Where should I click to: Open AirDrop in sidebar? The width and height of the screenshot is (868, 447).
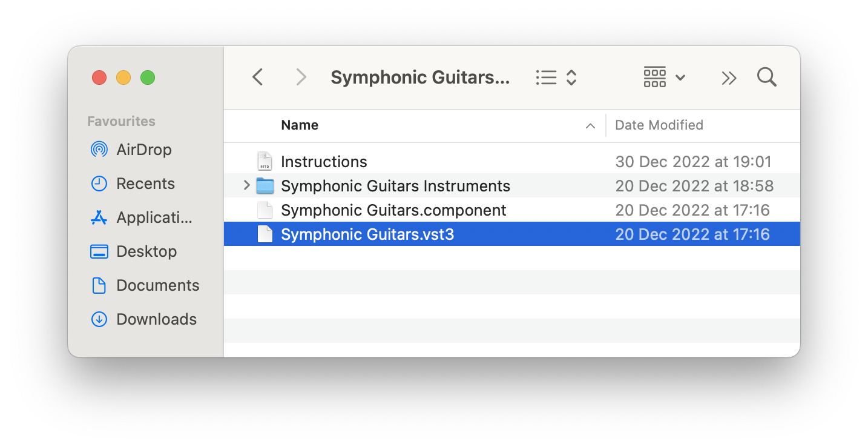point(143,150)
